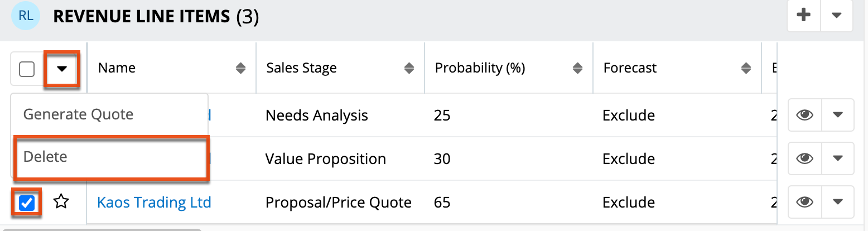Sort by Forecast column arrows
The width and height of the screenshot is (868, 231).
click(746, 68)
